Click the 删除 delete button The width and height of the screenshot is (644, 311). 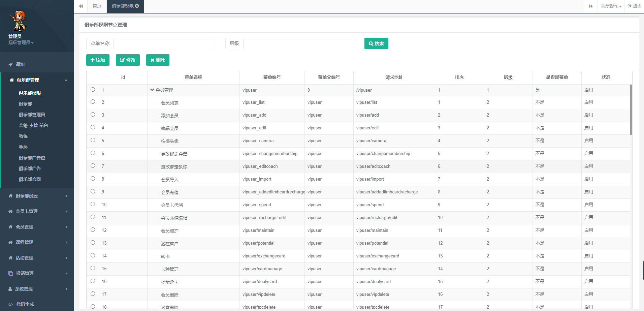(x=158, y=60)
